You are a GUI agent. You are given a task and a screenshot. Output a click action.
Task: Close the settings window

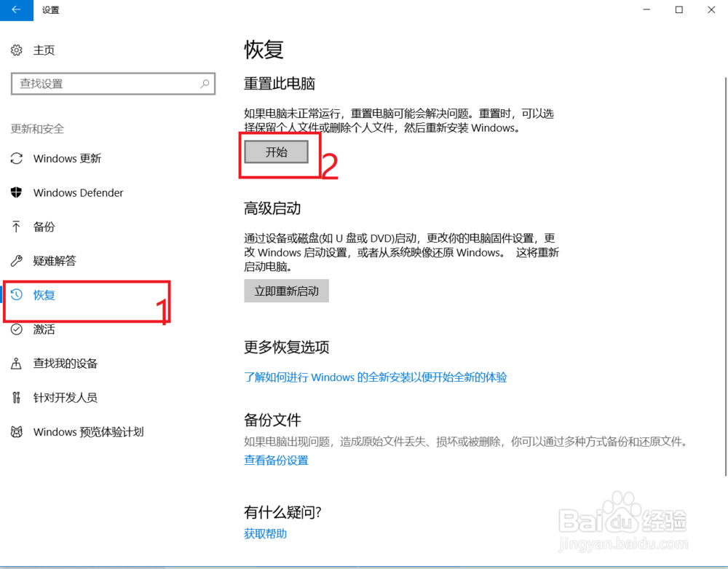pos(711,9)
